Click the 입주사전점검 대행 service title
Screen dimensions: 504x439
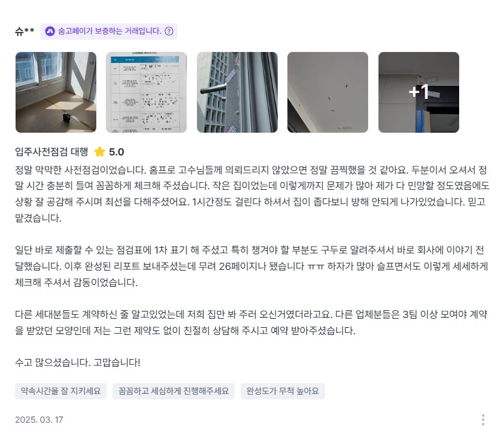(51, 152)
